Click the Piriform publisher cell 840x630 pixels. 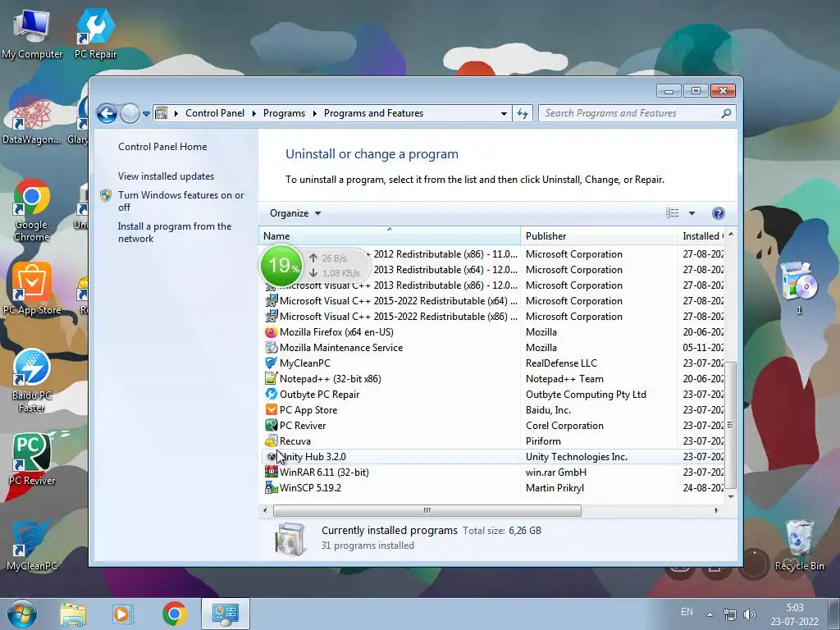click(543, 441)
